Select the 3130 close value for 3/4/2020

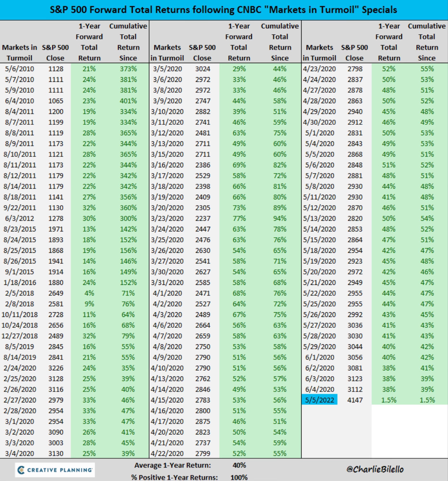point(56,453)
